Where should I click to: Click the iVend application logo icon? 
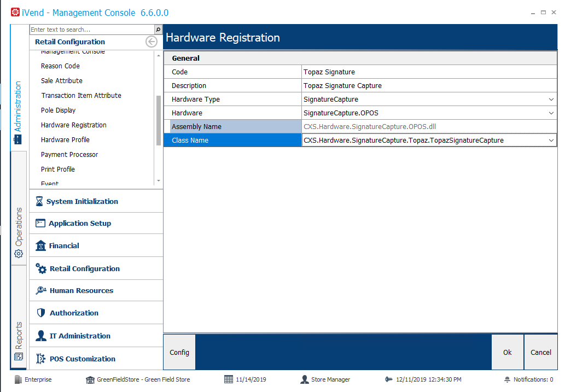click(15, 12)
